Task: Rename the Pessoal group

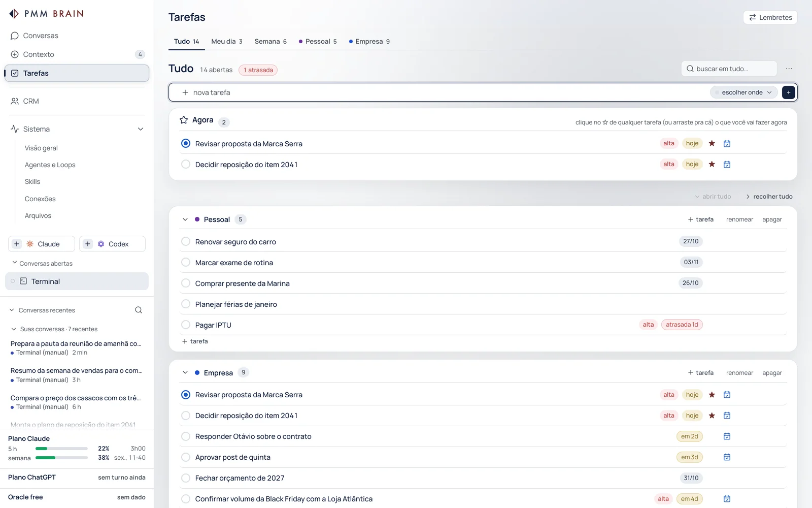Action: click(x=739, y=219)
